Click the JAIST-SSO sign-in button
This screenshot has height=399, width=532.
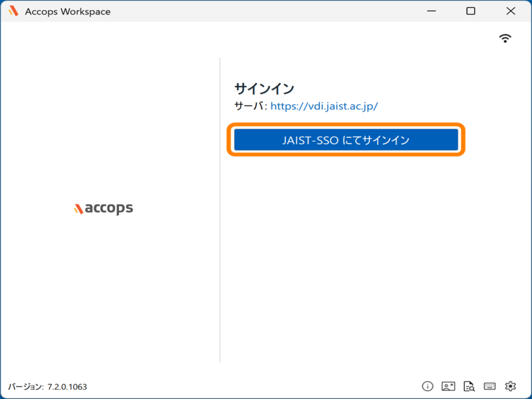tap(346, 140)
